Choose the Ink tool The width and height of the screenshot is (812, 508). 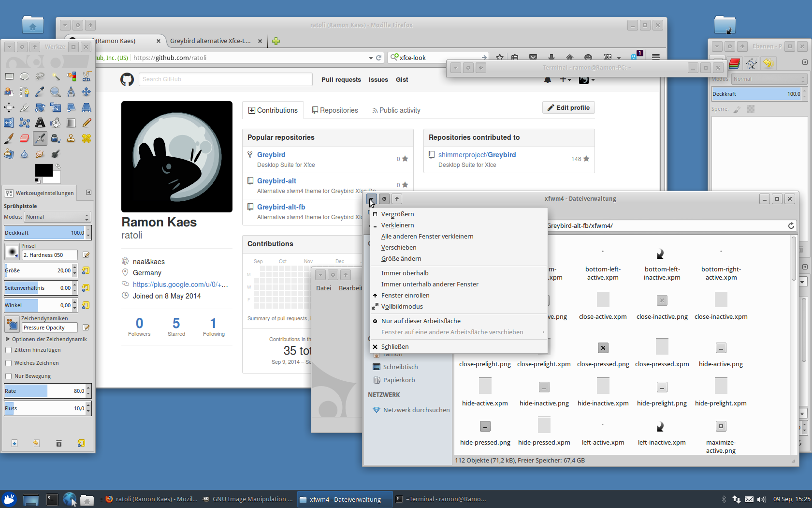click(56, 138)
